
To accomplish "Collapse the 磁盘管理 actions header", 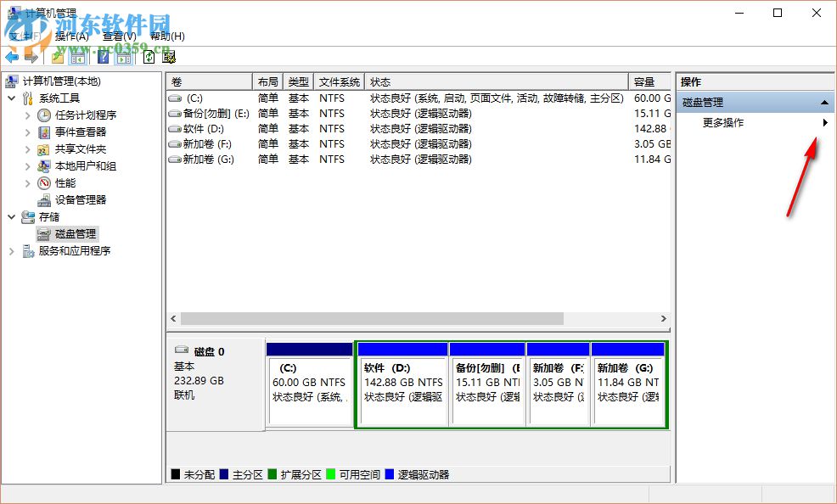I will tap(823, 102).
